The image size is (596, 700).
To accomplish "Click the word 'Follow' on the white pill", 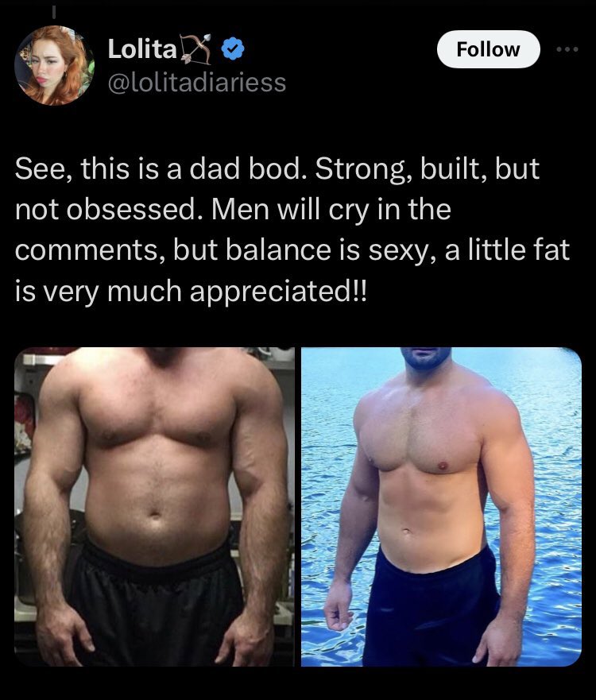I will pyautogui.click(x=489, y=49).
